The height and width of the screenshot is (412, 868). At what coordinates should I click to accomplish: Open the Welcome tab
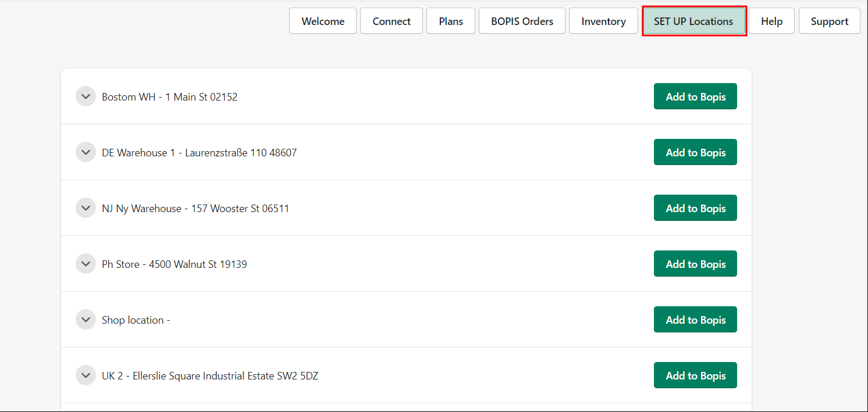pyautogui.click(x=323, y=21)
